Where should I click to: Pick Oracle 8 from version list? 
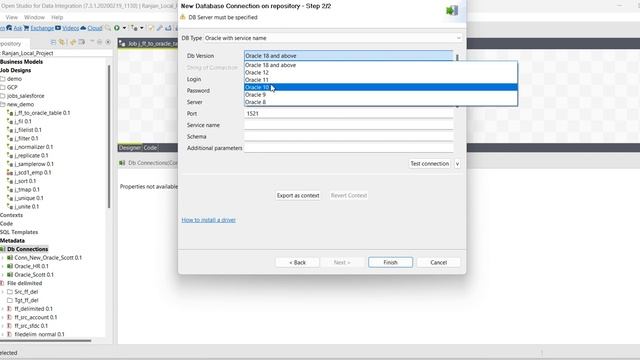click(x=381, y=102)
